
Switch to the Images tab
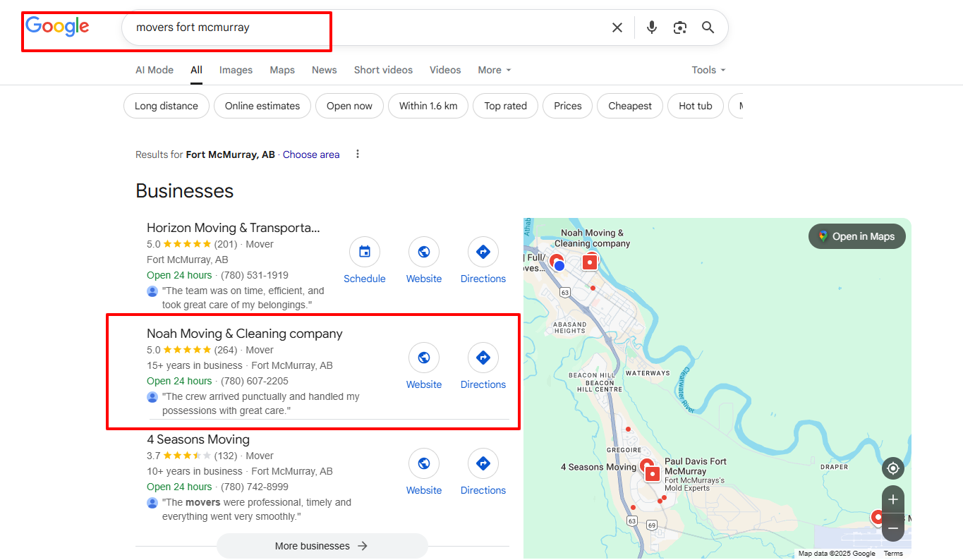(x=236, y=70)
